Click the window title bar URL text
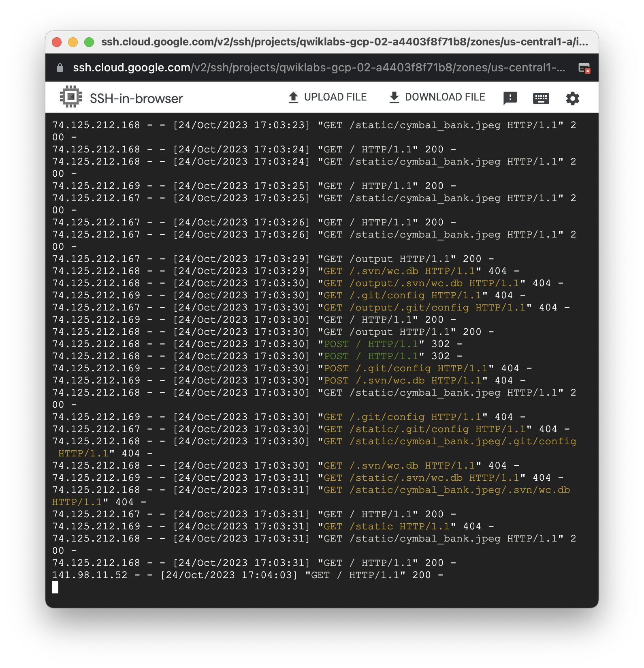The image size is (644, 668). pyautogui.click(x=345, y=42)
